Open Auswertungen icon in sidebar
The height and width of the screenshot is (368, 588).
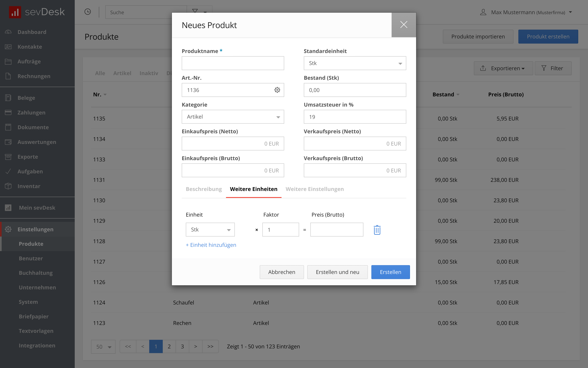coord(8,142)
